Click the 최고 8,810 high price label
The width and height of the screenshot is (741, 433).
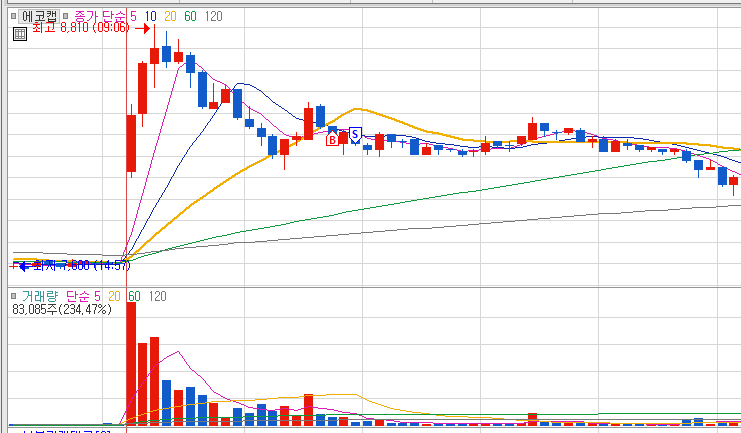(x=81, y=27)
